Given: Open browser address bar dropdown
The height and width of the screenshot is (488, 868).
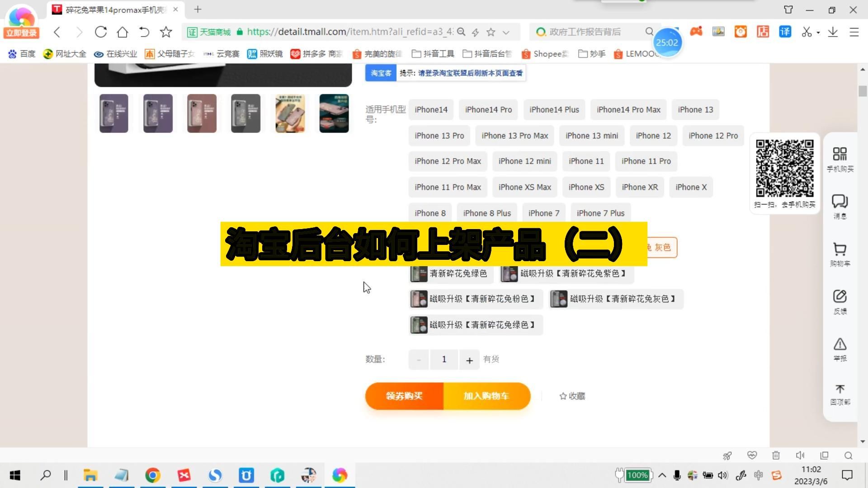Looking at the screenshot, I should point(507,32).
